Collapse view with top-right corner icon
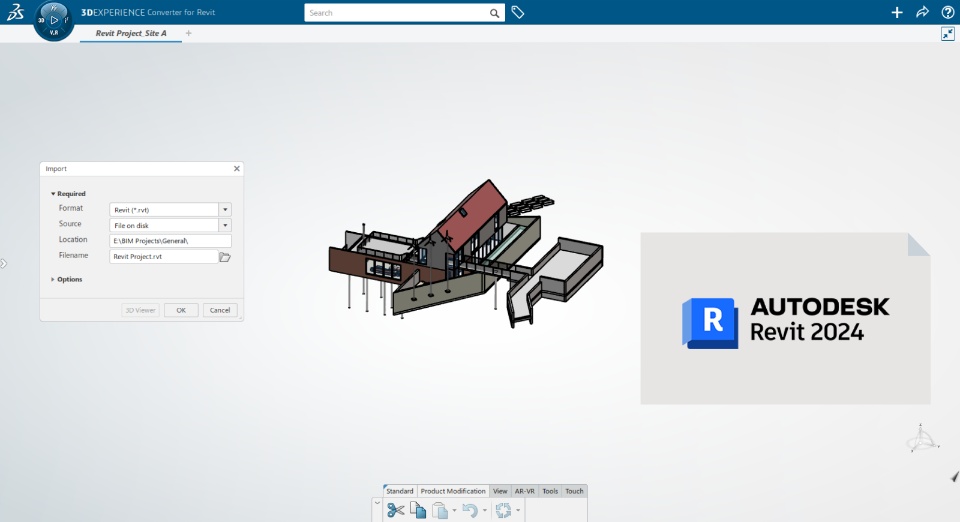Viewport: 960px width, 522px height. pos(948,34)
